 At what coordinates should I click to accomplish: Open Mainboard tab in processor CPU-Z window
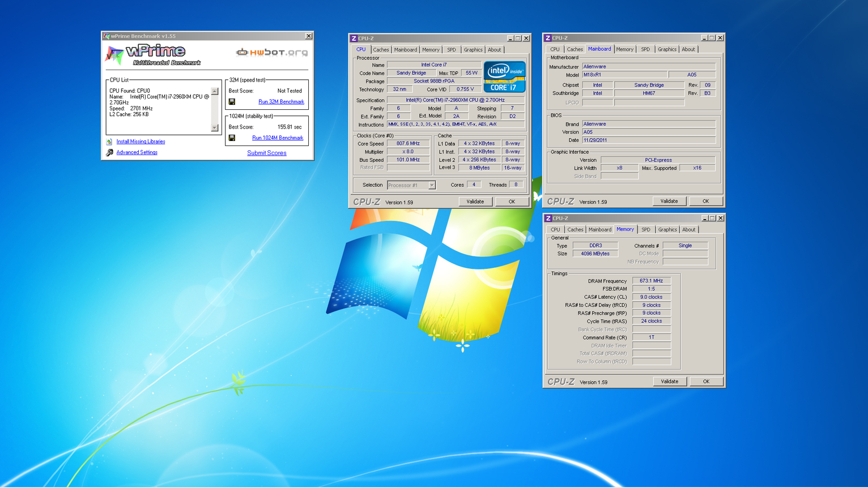coord(405,50)
